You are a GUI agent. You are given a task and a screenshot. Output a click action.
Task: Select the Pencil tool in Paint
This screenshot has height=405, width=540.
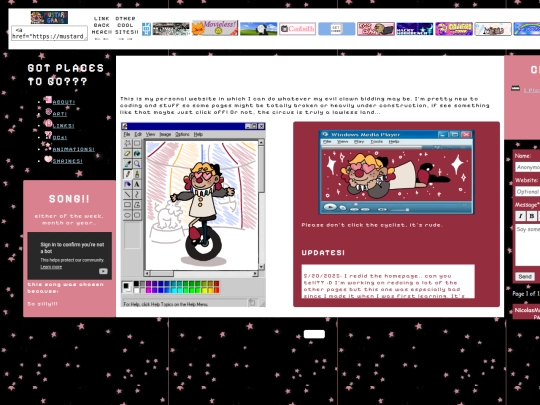point(127,174)
